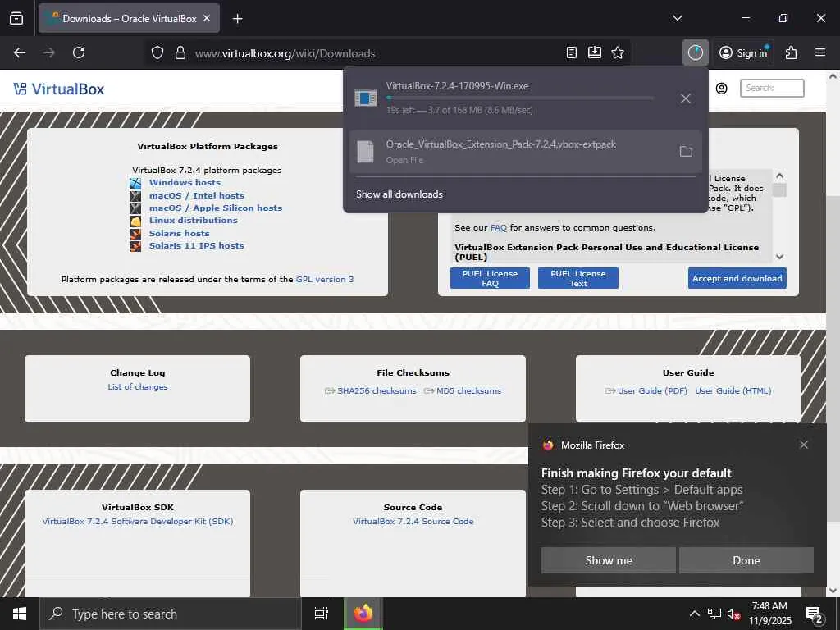Open VirtualBox 7.2.4 Source Code link
The height and width of the screenshot is (630, 840).
coord(413,521)
